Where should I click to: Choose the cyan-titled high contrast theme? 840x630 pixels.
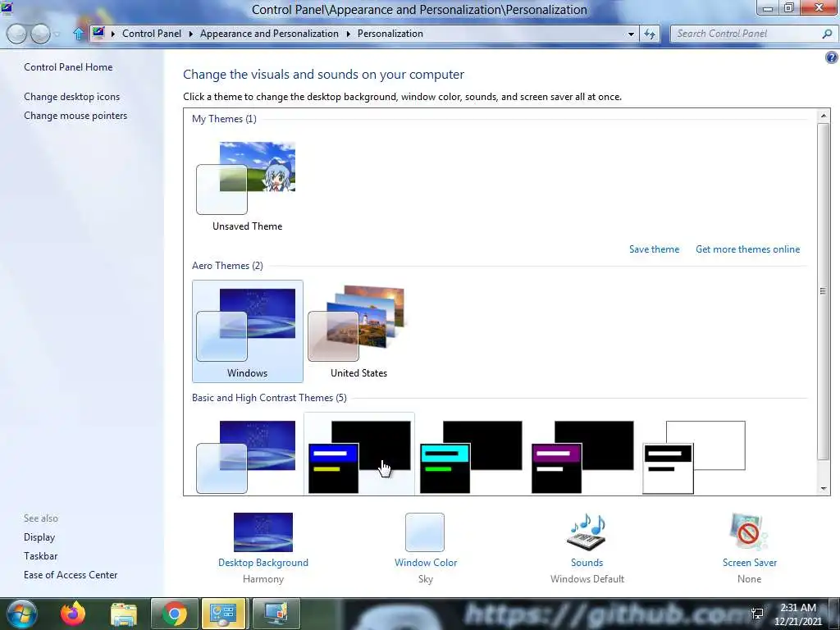coord(471,456)
